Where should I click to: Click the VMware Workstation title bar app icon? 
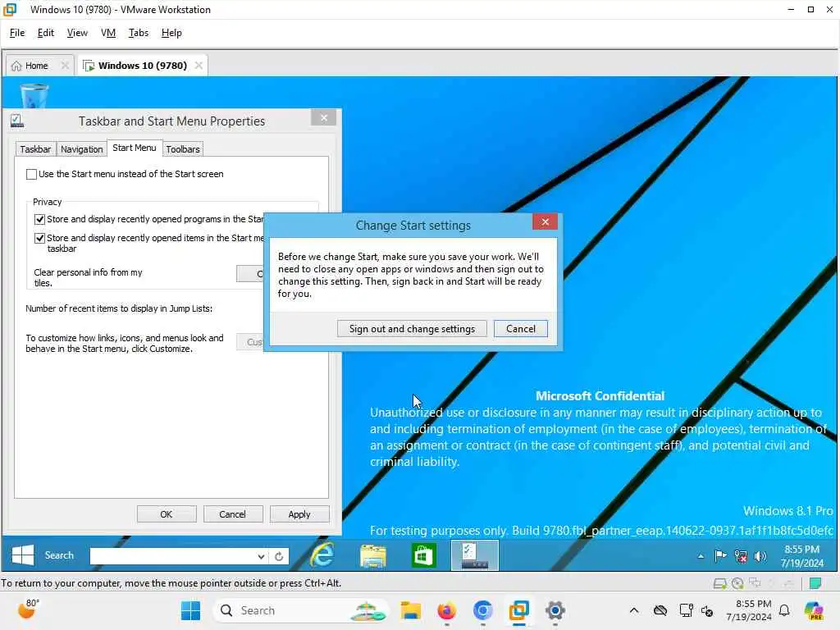pyautogui.click(x=10, y=9)
